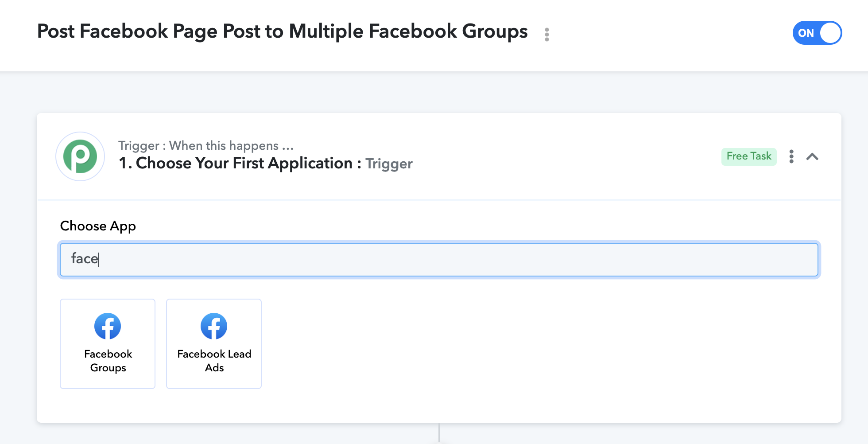Select the Facebook Groups app card
Viewport: 868px width, 444px height.
[x=108, y=344]
